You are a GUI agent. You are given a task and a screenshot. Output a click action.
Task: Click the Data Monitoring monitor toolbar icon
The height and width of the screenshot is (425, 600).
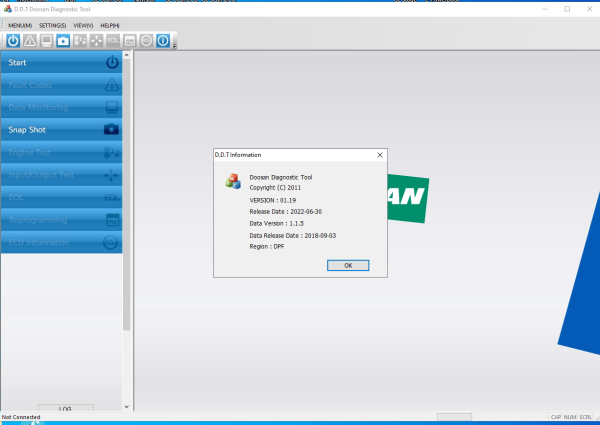pyautogui.click(x=47, y=41)
